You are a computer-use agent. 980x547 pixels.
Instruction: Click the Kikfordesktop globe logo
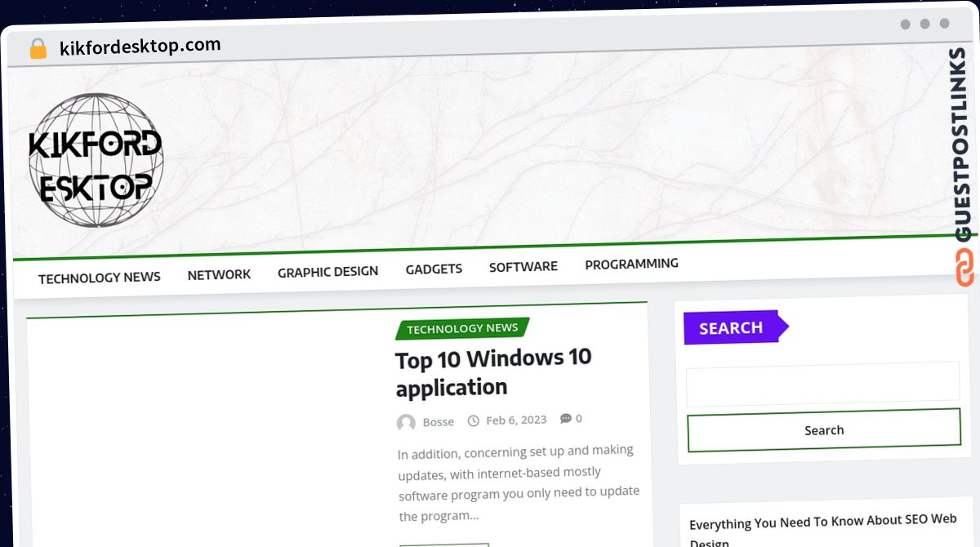96,160
